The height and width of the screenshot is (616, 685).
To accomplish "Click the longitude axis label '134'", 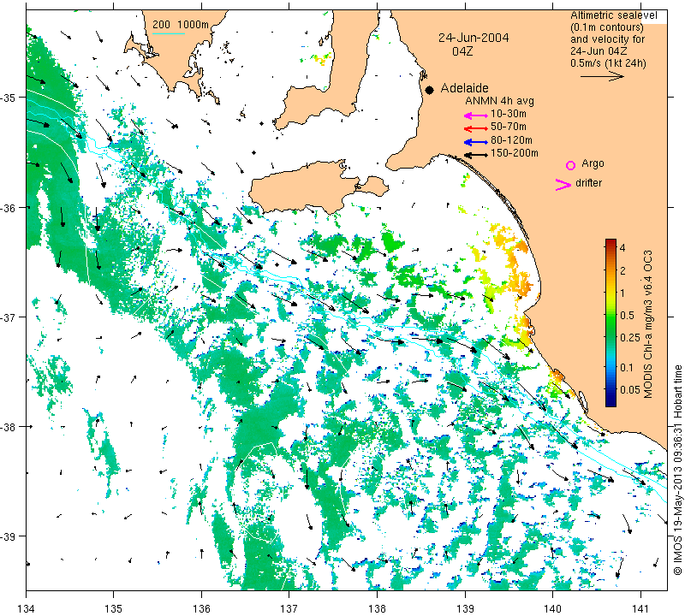I will point(27,607).
